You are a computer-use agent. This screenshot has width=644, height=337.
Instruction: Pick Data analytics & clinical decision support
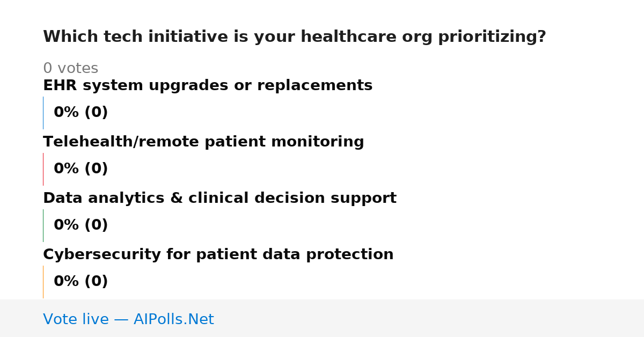(219, 199)
